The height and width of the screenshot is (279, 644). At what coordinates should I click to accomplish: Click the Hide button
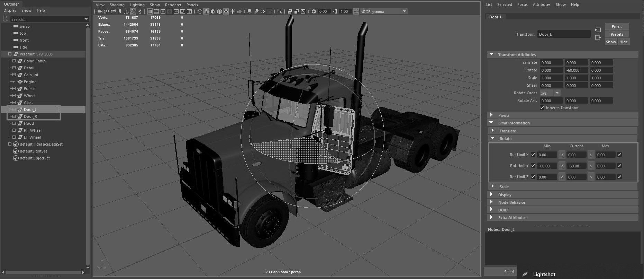[x=623, y=42]
